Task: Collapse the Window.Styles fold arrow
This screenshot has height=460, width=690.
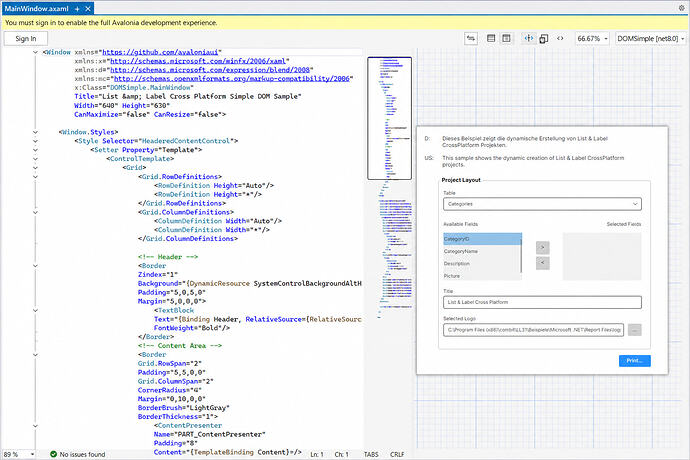Action: [x=35, y=132]
